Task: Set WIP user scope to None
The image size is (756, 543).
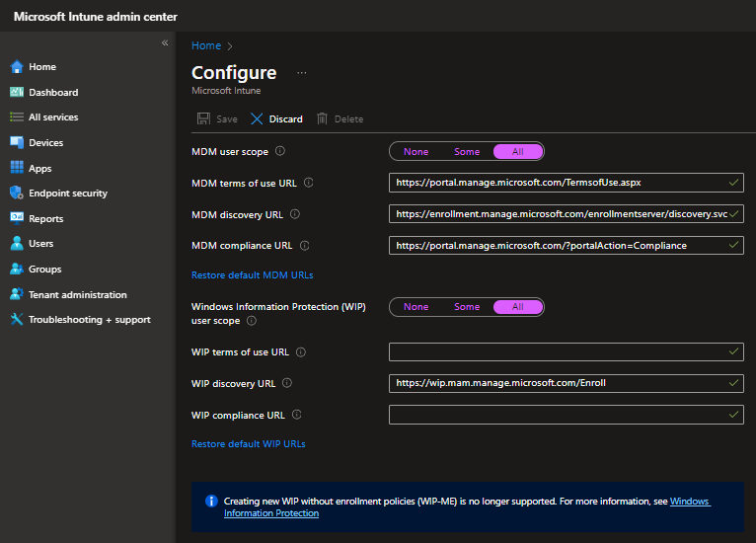Action: (x=416, y=307)
